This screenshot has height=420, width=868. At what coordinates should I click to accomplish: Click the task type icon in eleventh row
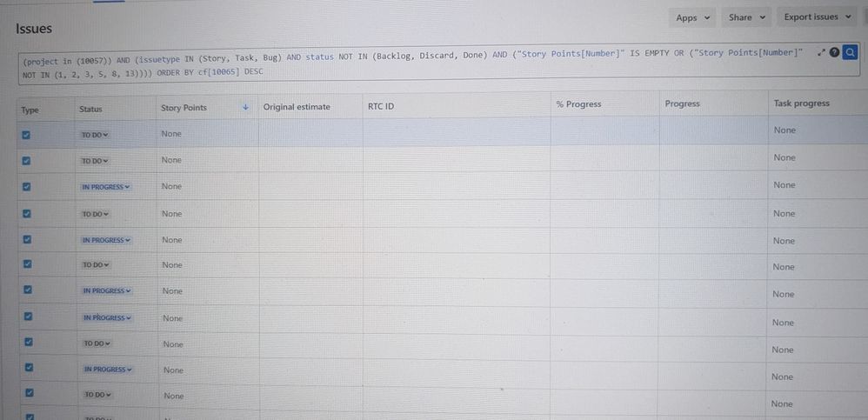point(30,393)
